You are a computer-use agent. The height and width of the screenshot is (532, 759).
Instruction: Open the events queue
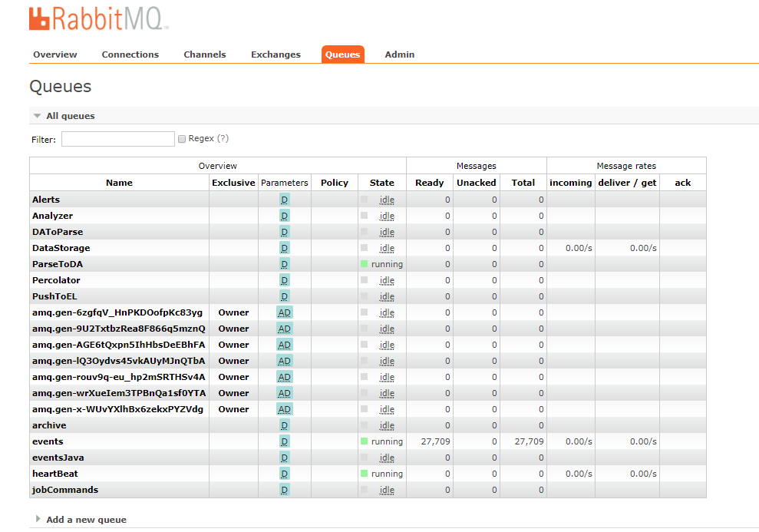[48, 441]
